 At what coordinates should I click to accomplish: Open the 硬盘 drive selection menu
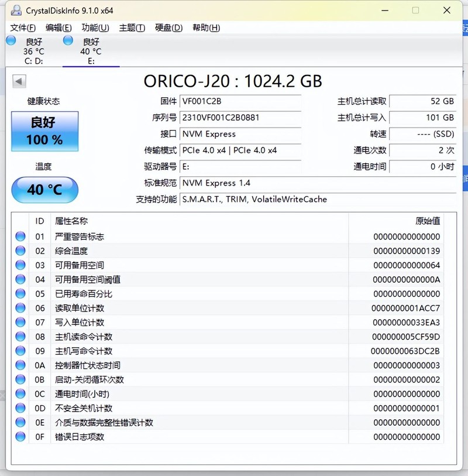167,28
